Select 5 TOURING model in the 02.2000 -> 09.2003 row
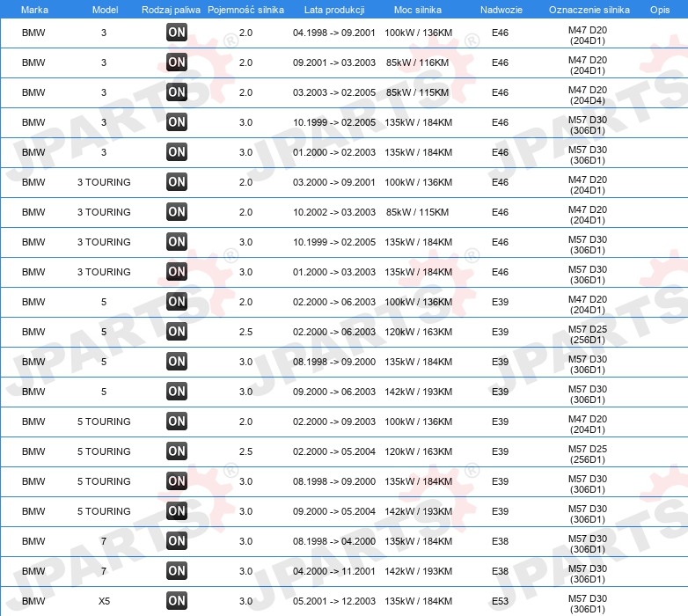This screenshot has width=688, height=616. (x=104, y=422)
